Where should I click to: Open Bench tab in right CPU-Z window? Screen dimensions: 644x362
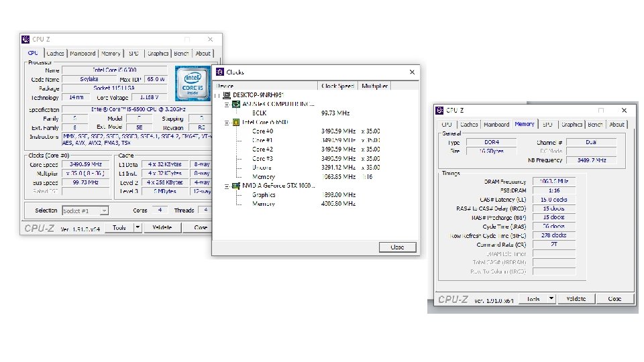point(595,125)
